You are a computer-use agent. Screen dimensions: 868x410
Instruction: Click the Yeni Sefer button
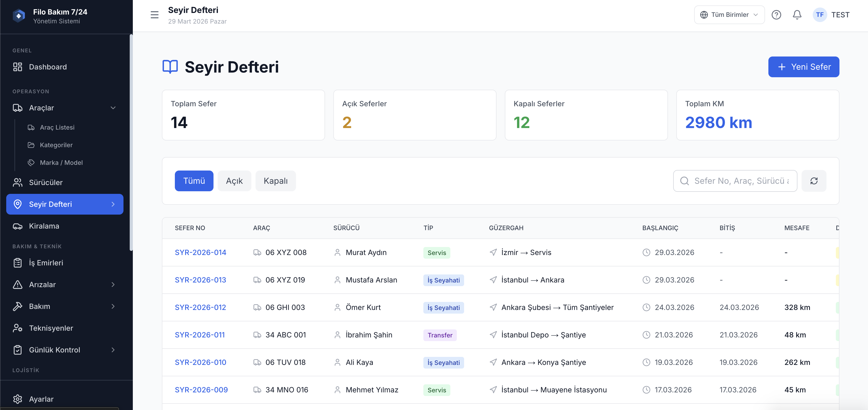point(803,67)
